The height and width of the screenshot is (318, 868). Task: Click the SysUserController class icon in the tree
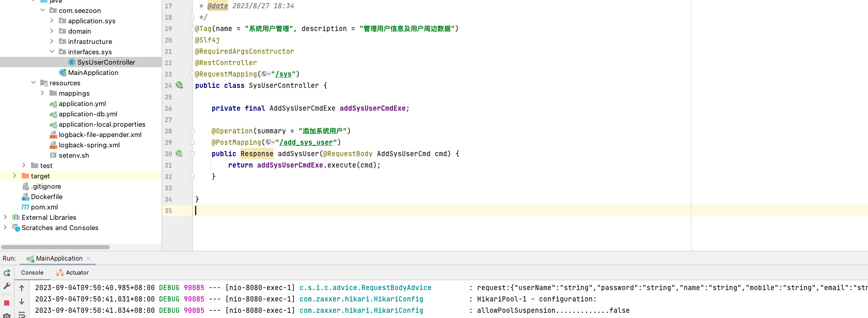(x=72, y=62)
